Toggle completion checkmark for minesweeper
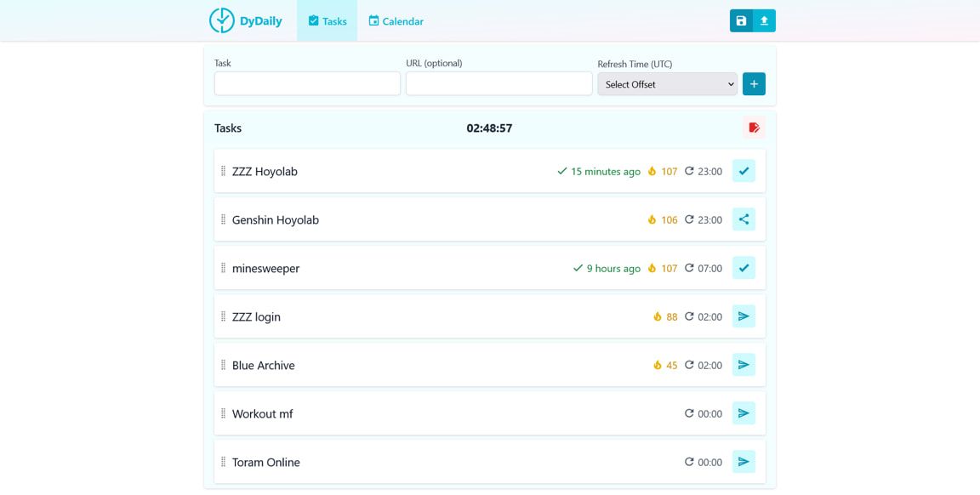980x495 pixels. 744,267
